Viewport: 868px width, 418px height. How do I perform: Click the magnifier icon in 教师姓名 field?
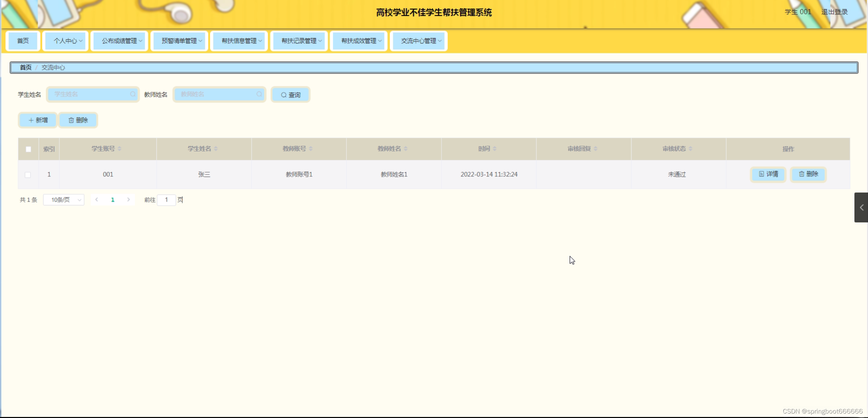pyautogui.click(x=259, y=94)
